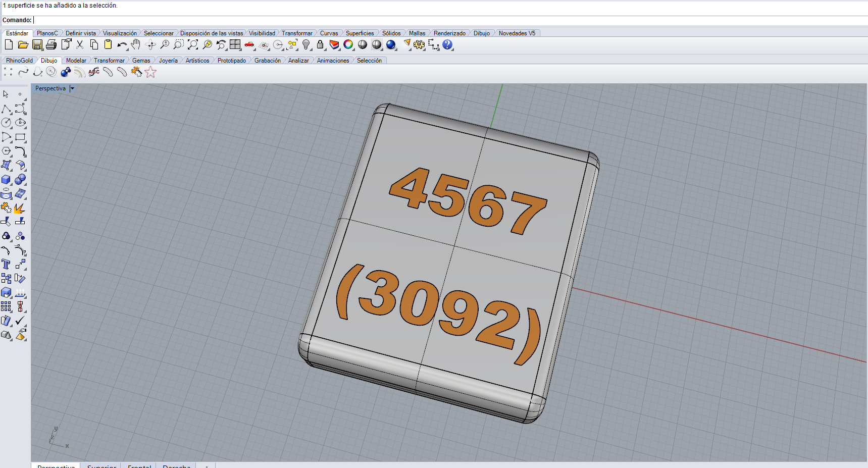This screenshot has height=468, width=868.
Task: Select the Text object T tool
Action: [x=6, y=264]
